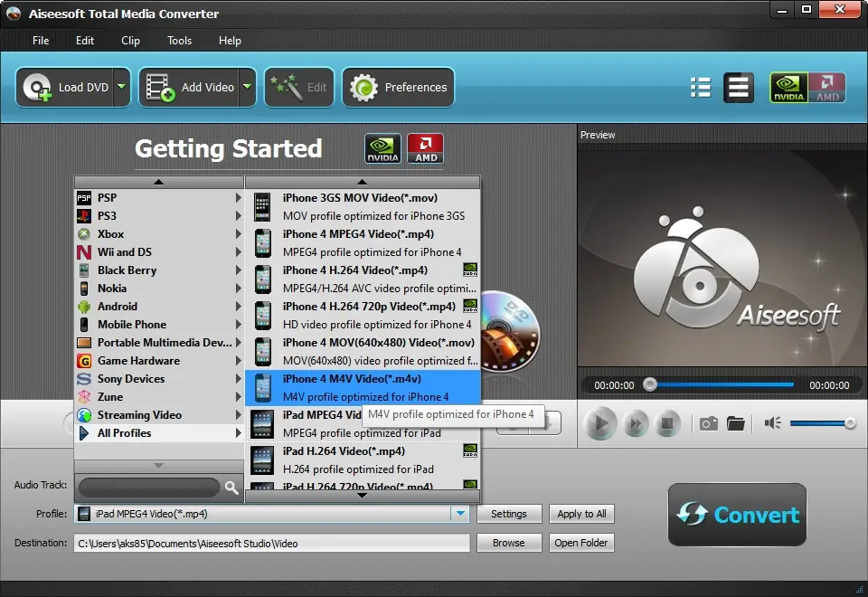
Task: Choose iPhone 4 MPEG4 Video profile
Action: coord(363,243)
